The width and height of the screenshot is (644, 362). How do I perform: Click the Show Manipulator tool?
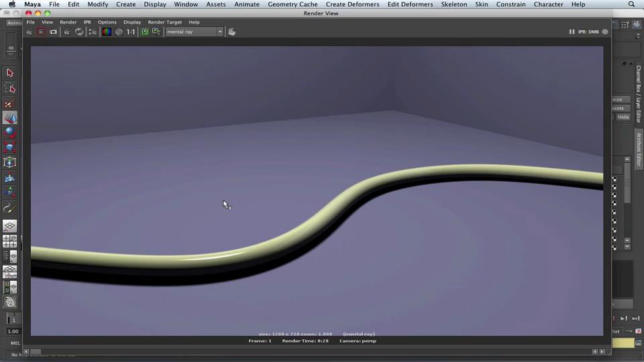pos(10,192)
